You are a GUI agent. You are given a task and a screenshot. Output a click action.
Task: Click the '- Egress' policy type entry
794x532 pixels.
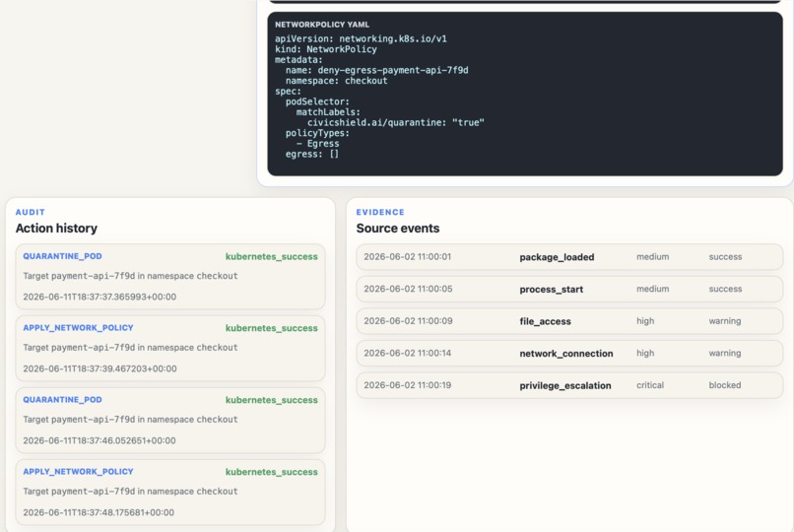pos(317,143)
